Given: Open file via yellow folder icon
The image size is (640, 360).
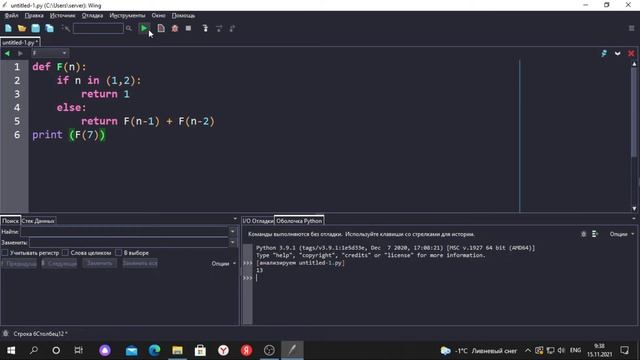Looking at the screenshot, I should pyautogui.click(x=22, y=28).
